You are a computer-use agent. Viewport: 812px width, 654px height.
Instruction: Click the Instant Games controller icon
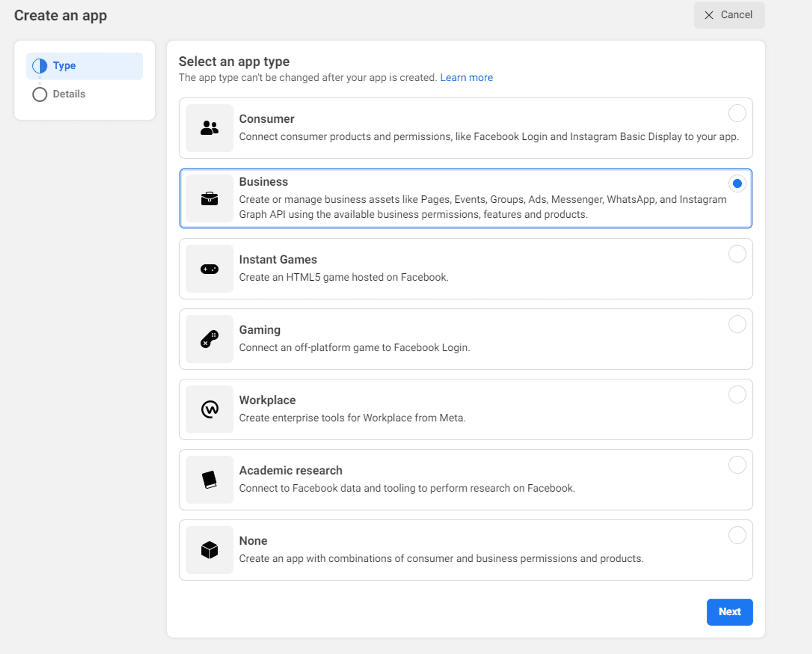click(x=209, y=269)
